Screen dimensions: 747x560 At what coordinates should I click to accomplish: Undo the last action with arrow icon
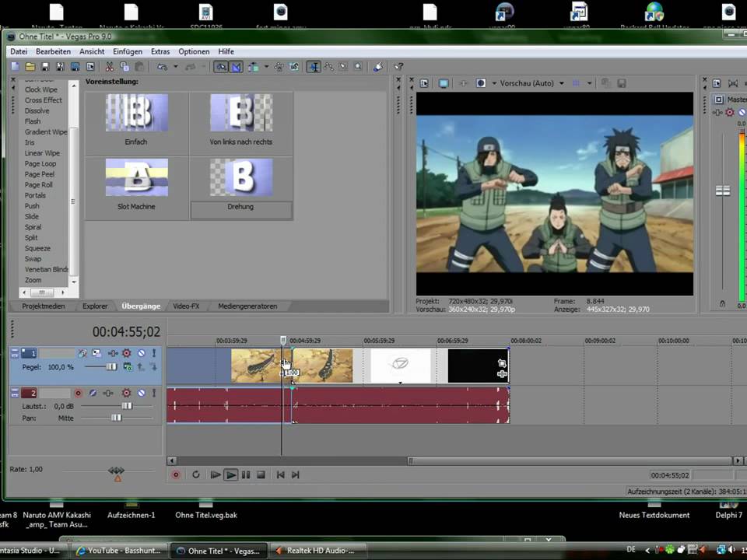click(163, 67)
